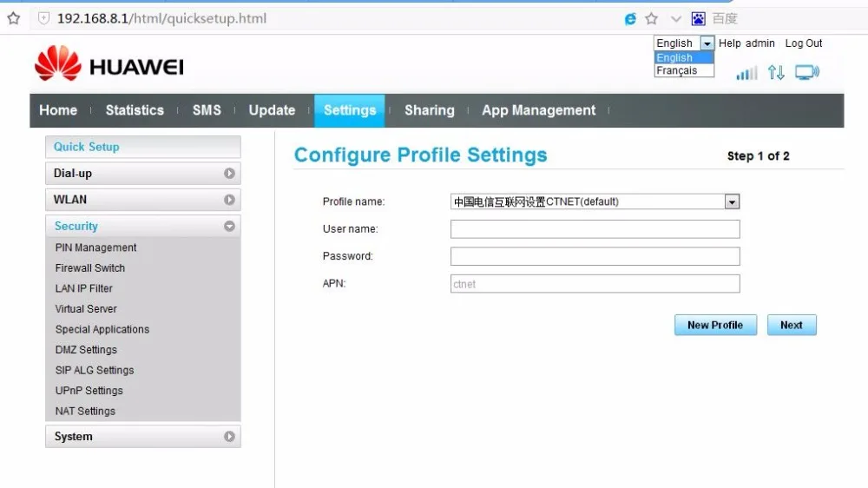Image resolution: width=868 pixels, height=488 pixels.
Task: Click the shield security icon in address bar
Action: pyautogui.click(x=43, y=18)
